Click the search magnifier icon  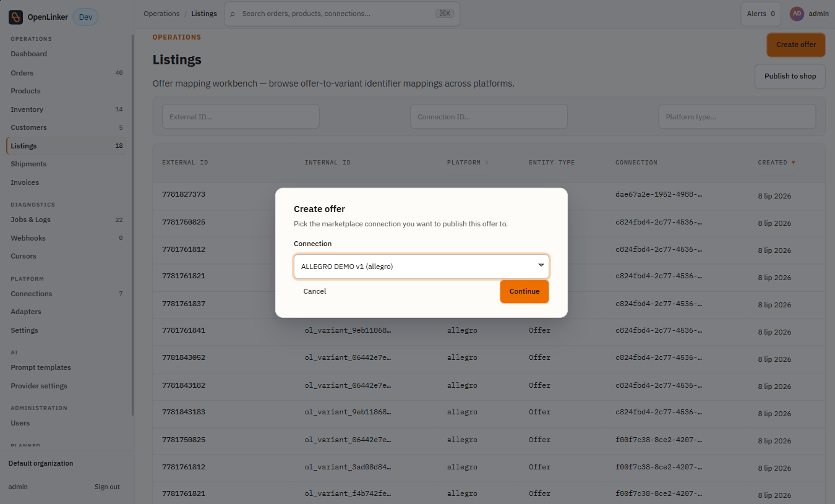[x=233, y=14]
